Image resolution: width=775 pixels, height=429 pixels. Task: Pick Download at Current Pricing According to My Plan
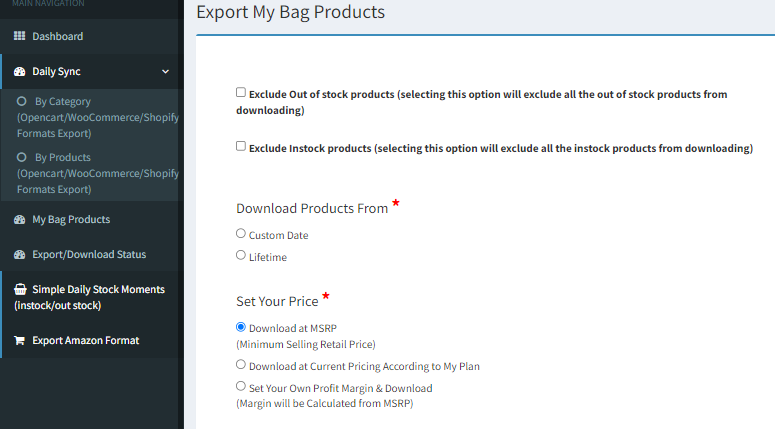tap(241, 364)
